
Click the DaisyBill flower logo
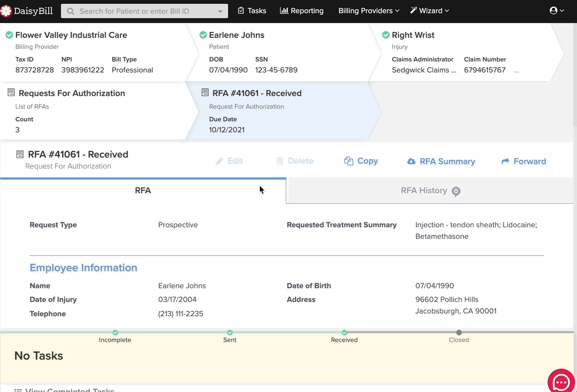tap(5, 11)
